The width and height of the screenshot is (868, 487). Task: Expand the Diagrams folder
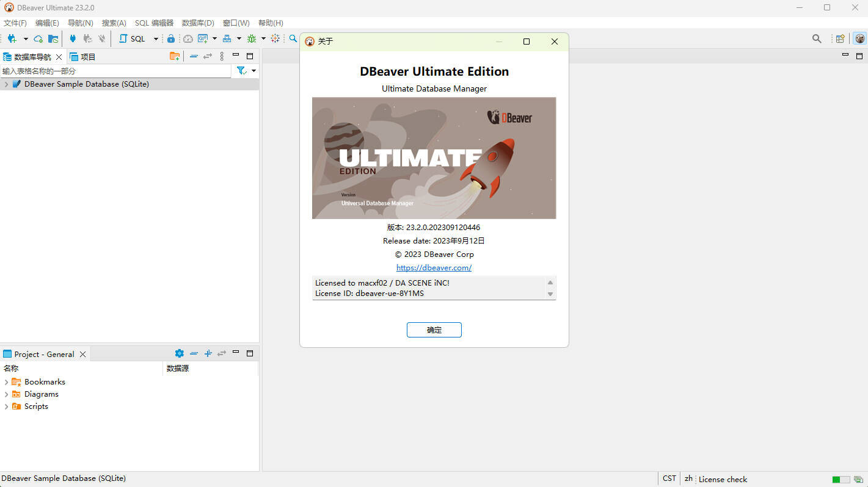click(6, 394)
